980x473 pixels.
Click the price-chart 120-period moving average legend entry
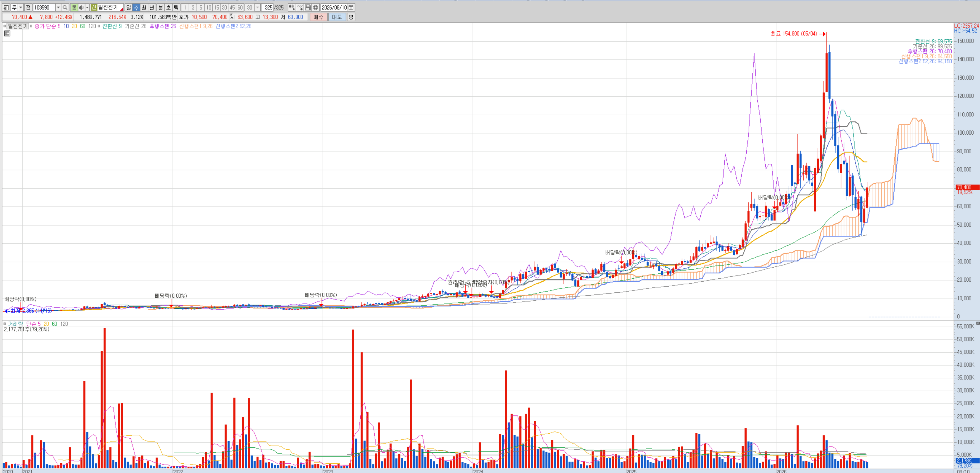[92, 26]
